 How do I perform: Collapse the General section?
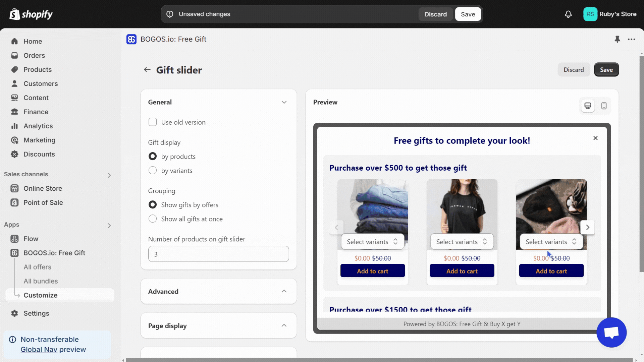tap(284, 102)
